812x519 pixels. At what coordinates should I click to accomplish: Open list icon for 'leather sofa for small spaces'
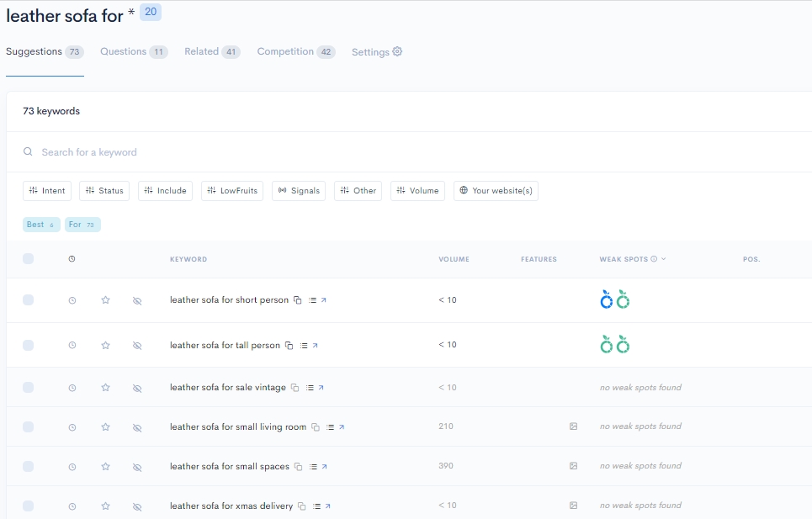pos(313,467)
